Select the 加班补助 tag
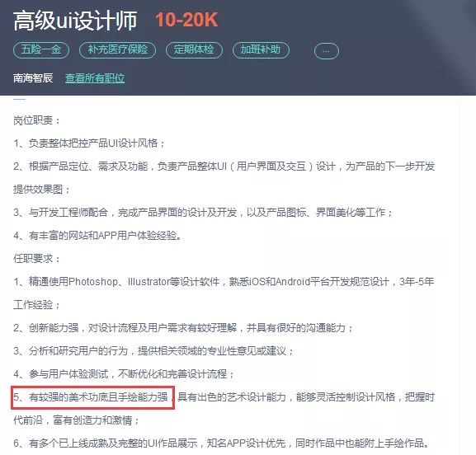The image size is (476, 455). tap(261, 50)
